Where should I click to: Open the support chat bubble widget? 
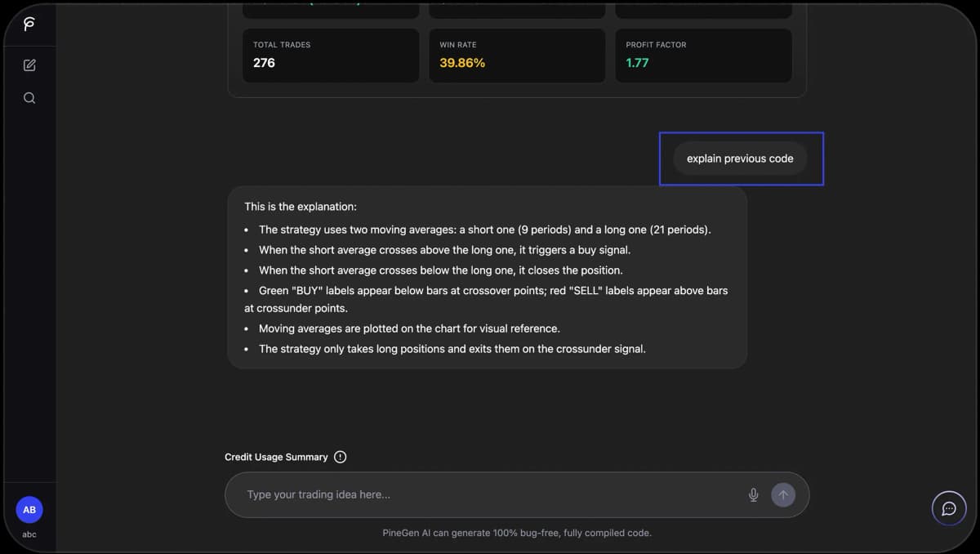[949, 508]
